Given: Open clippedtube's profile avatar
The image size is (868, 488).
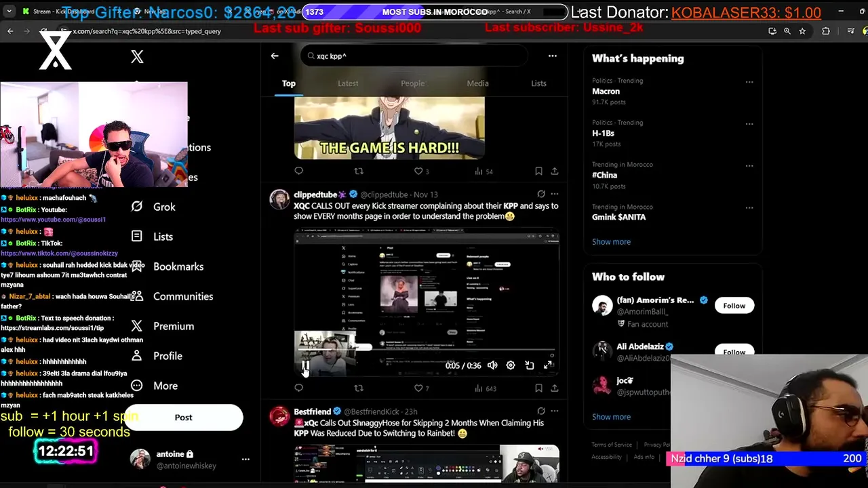Looking at the screenshot, I should pos(279,200).
